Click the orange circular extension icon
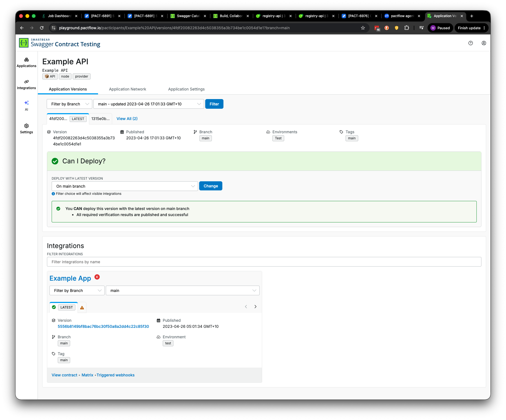Image resolution: width=506 pixels, height=420 pixels. pyautogui.click(x=387, y=28)
